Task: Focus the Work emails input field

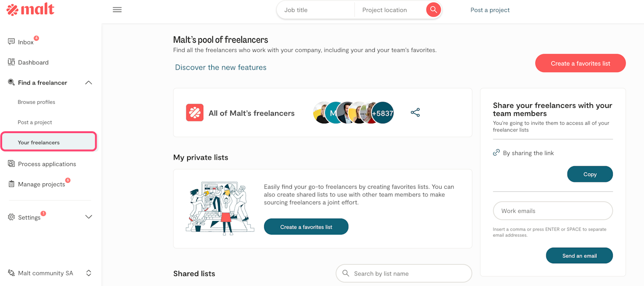Action: click(x=552, y=211)
